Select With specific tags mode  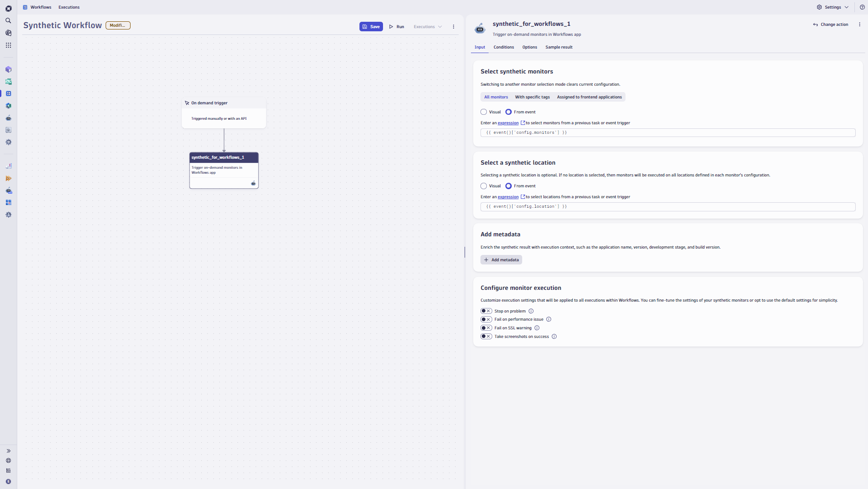pyautogui.click(x=532, y=97)
